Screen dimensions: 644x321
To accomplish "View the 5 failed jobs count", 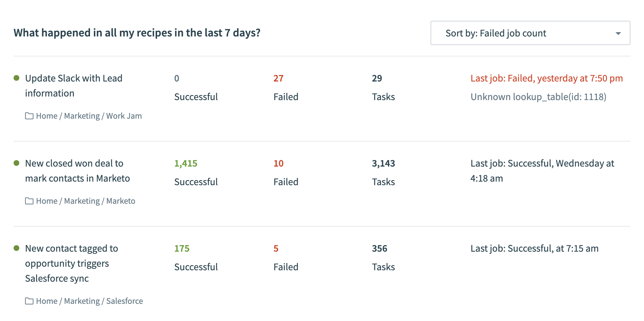I will [276, 248].
